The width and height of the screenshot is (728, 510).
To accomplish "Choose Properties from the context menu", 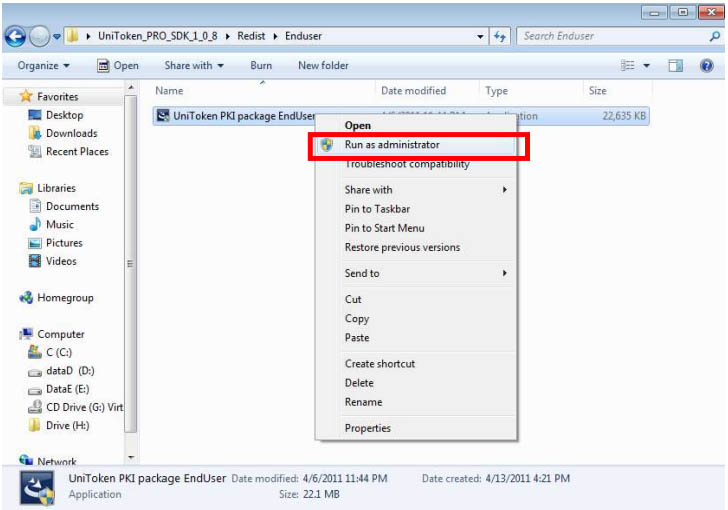I will (367, 428).
